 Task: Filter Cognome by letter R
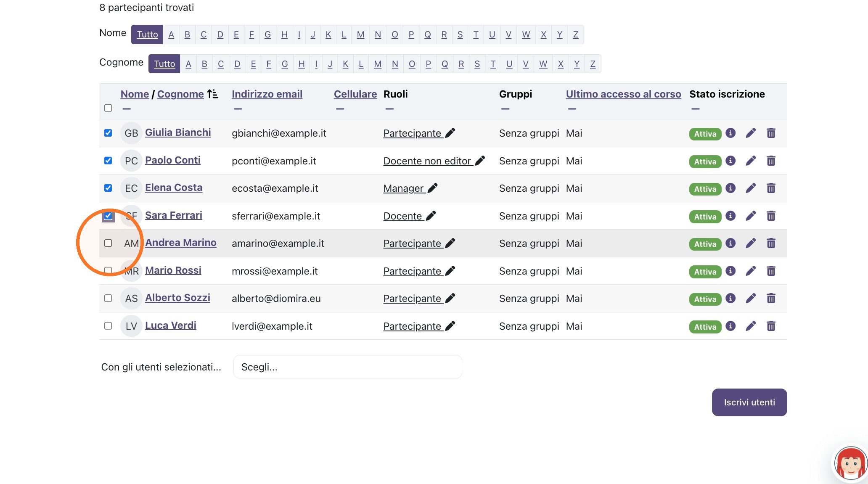point(461,64)
